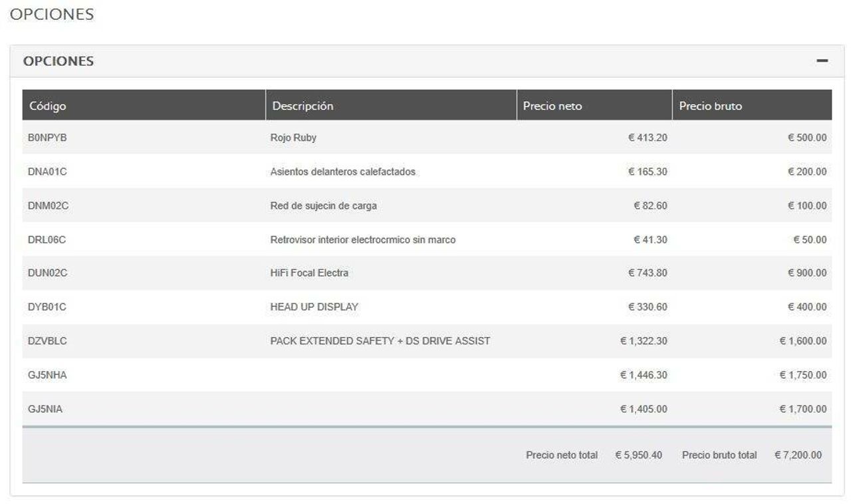This screenshot has height=504, width=851.
Task: Select the Rojo Ruby description cell
Action: pyautogui.click(x=293, y=138)
